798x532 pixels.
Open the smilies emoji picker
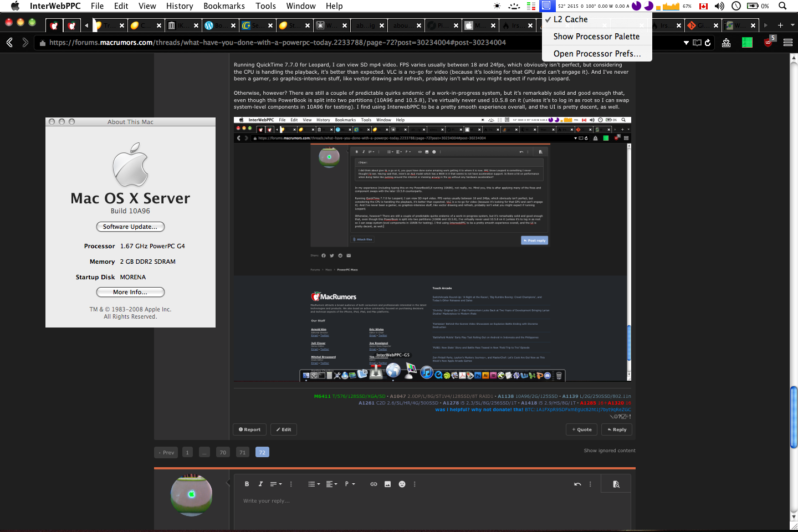402,484
